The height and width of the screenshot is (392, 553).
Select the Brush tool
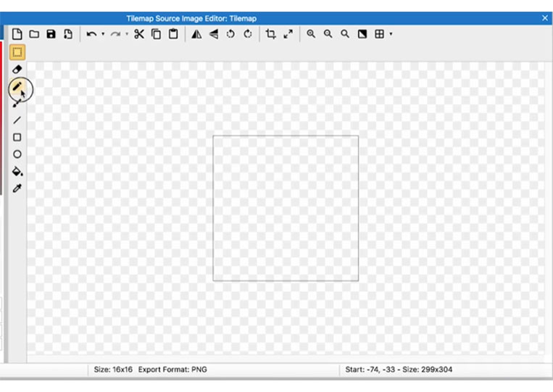click(17, 104)
